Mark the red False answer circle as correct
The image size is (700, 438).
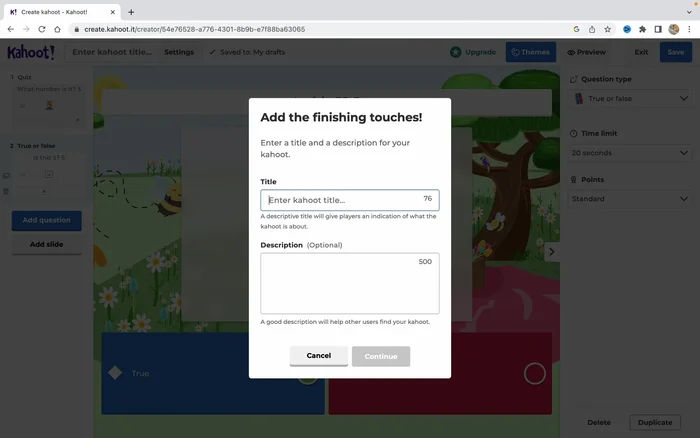click(x=534, y=373)
